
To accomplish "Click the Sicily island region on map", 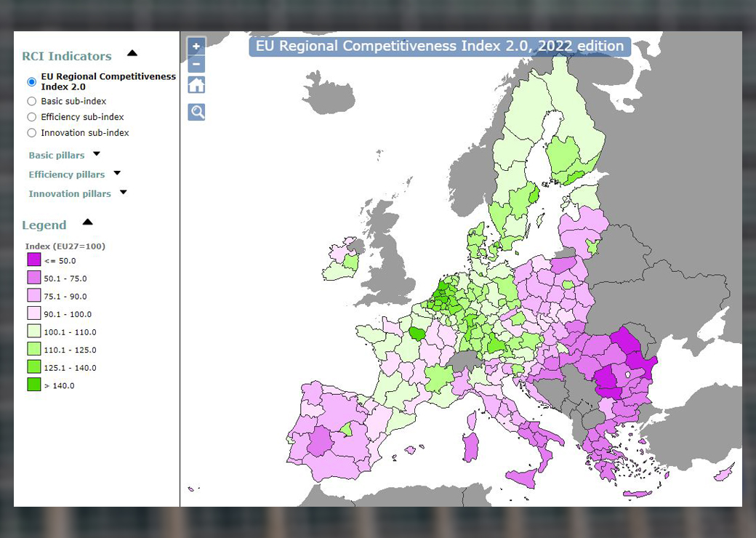I will [522, 477].
